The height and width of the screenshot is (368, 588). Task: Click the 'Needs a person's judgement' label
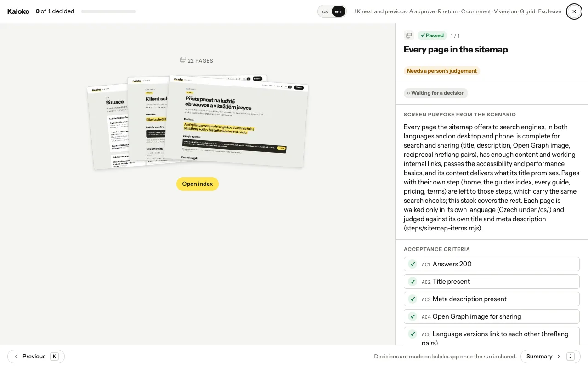[x=442, y=71]
